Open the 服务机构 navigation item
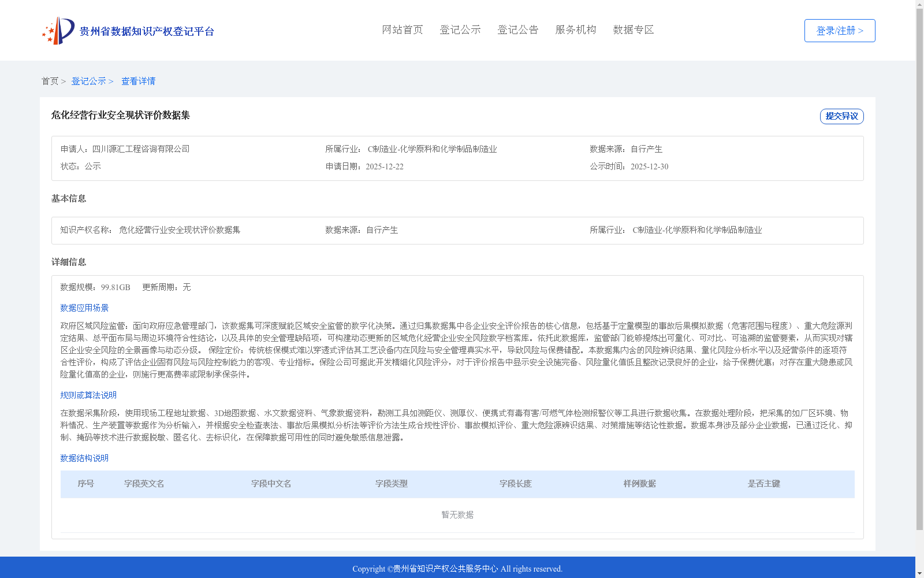 [576, 30]
